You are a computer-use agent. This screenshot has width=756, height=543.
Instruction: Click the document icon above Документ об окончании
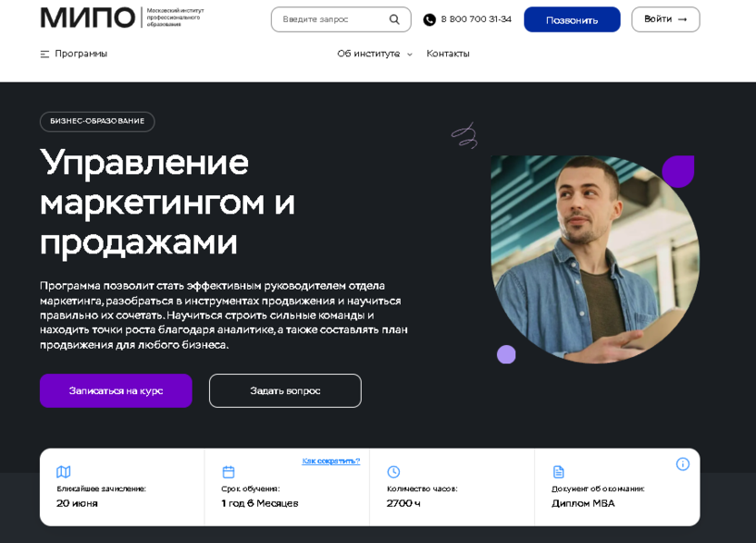(558, 471)
